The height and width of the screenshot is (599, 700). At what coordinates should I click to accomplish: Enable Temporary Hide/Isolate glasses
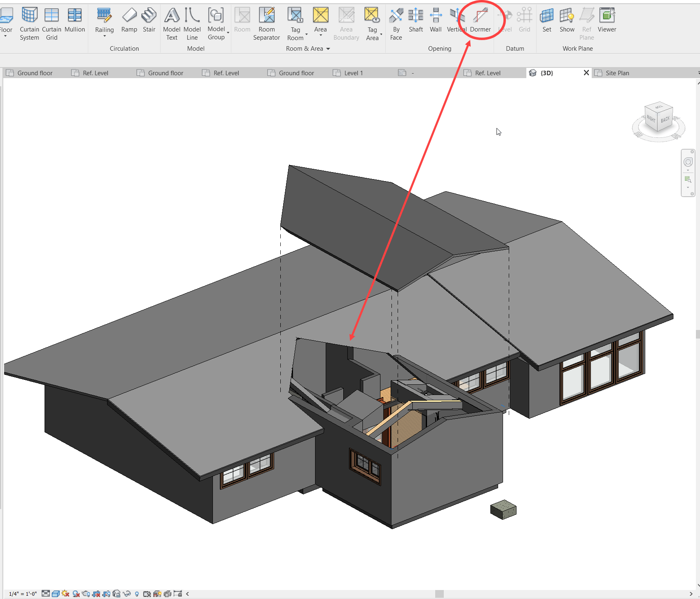tap(127, 593)
